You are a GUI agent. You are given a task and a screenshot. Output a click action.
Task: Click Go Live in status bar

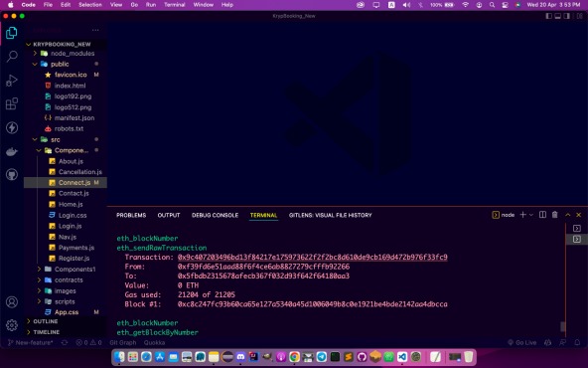pos(522,342)
